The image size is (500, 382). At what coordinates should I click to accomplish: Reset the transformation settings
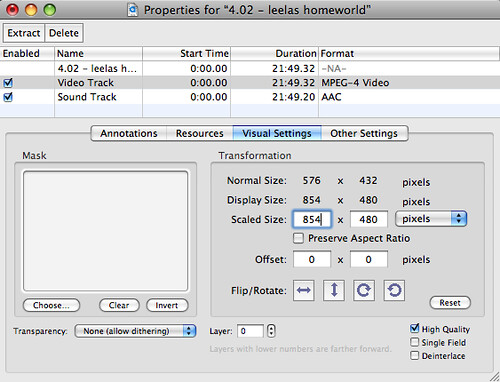[x=450, y=303]
